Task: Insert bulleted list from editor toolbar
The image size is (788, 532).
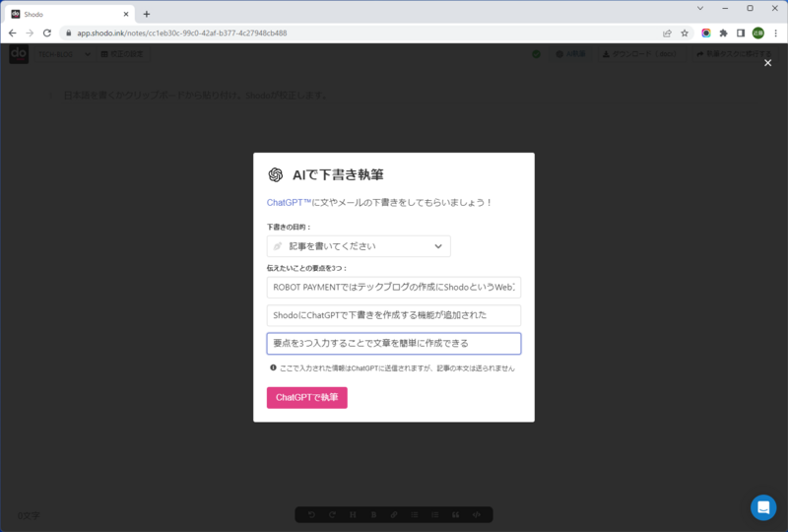Action: 415,514
